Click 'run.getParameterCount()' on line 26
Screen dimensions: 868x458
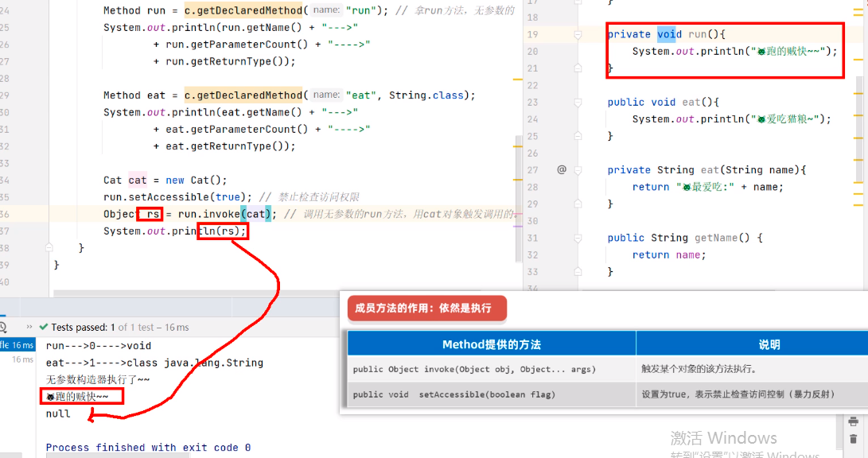[x=237, y=45]
